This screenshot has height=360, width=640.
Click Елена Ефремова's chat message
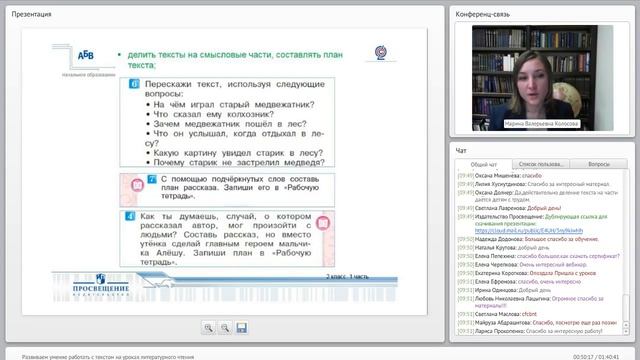coord(519,282)
